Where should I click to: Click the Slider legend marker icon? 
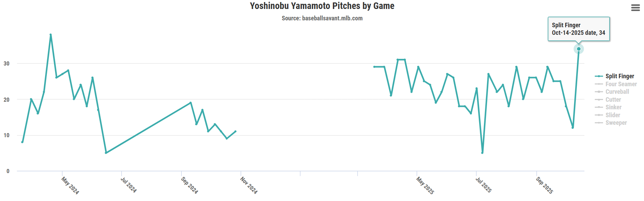599,115
